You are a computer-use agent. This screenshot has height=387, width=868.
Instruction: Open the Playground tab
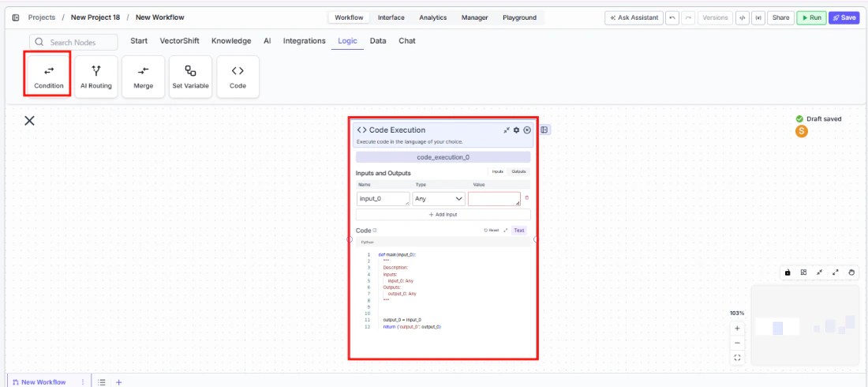[519, 17]
